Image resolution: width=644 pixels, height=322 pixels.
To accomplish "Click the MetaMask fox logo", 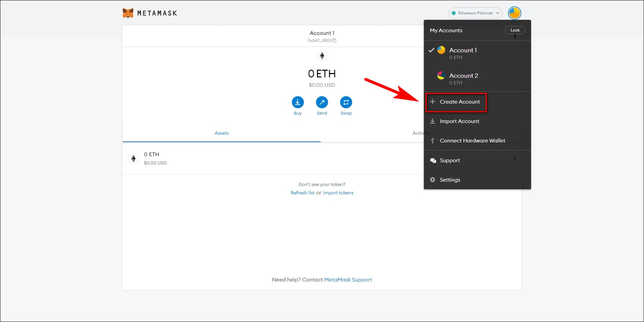I will tap(128, 13).
